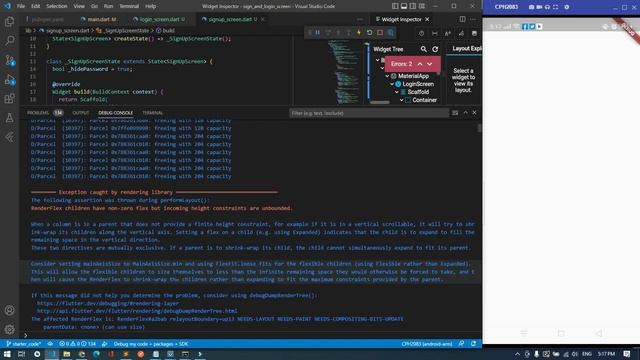
Task: Toggle the panel layout in title bar
Action: [x=404, y=6]
